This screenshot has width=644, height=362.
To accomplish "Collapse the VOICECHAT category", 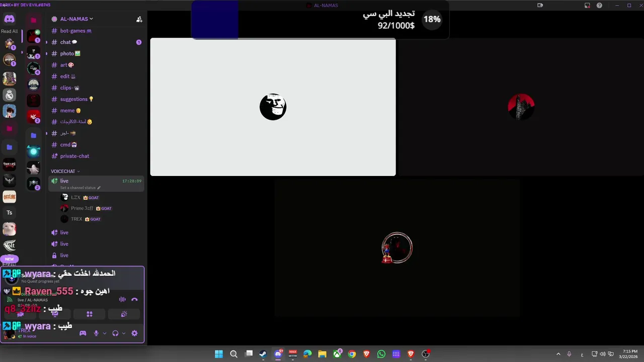I will click(65, 171).
